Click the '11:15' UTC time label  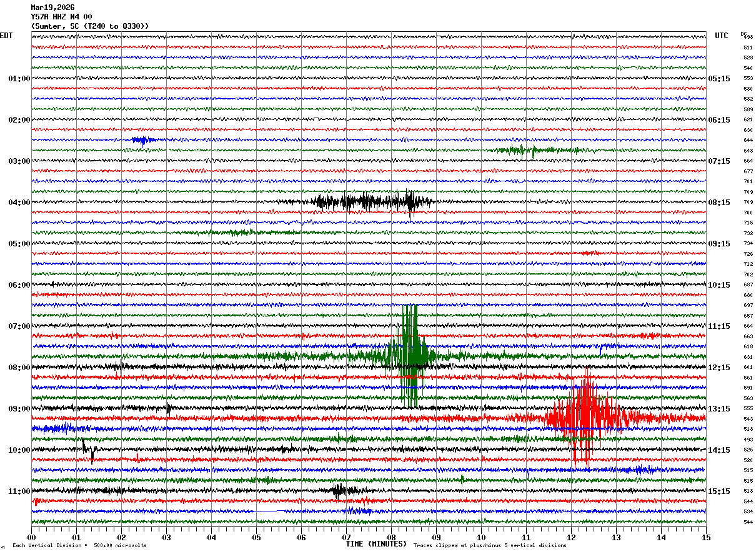tap(719, 326)
